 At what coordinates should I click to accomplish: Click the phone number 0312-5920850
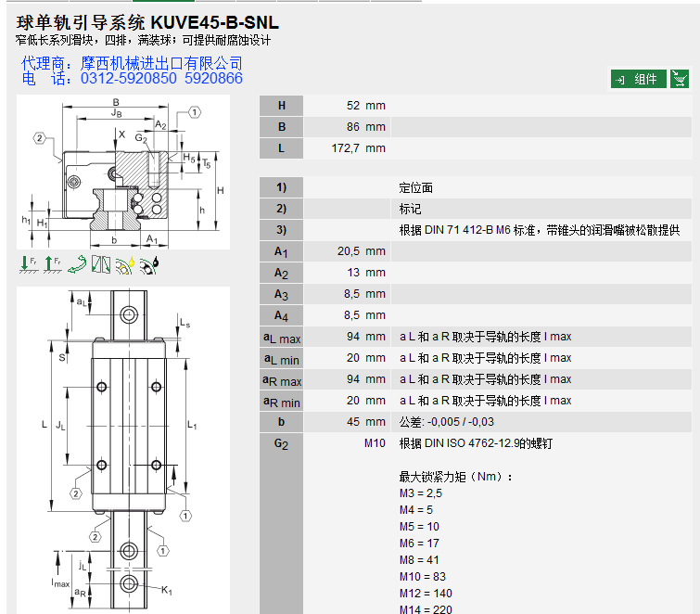(129, 79)
